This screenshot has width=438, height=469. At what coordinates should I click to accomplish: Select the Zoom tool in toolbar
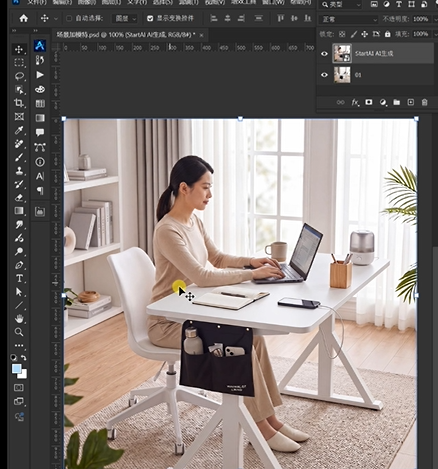coord(19,332)
